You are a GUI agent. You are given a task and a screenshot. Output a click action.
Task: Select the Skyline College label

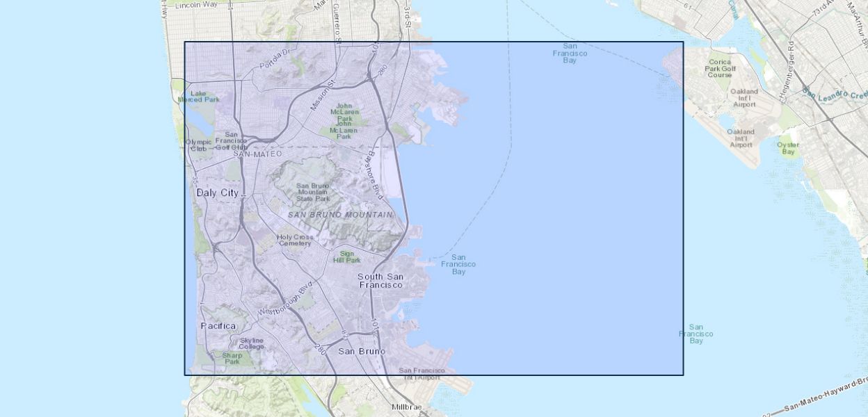coord(251,343)
